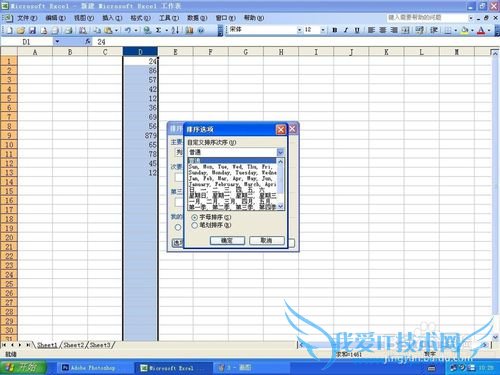
Task: Open the font name dropdown 宋体
Action: pyautogui.click(x=299, y=30)
